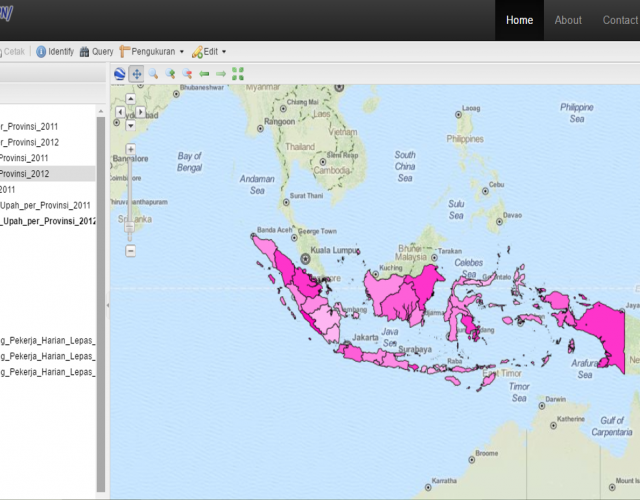The image size is (640, 500).
Task: Click the minus button below zoom slider
Action: (x=130, y=252)
